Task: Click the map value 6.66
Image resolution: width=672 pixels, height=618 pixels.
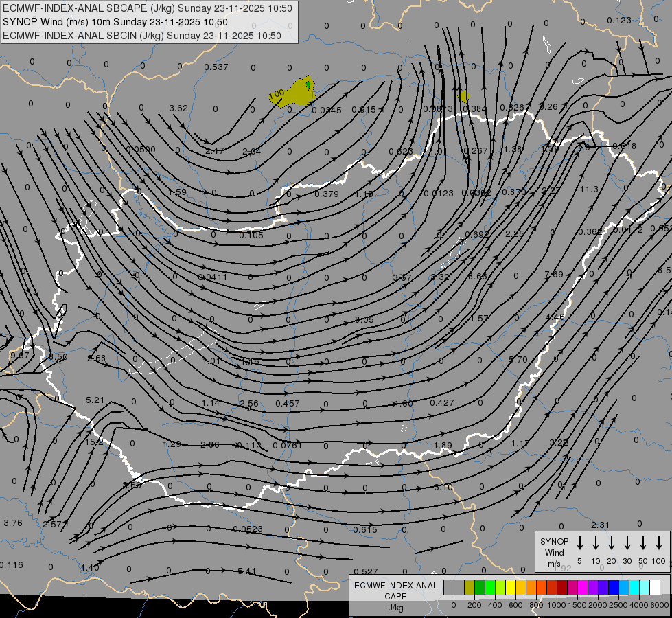Action: point(478,276)
